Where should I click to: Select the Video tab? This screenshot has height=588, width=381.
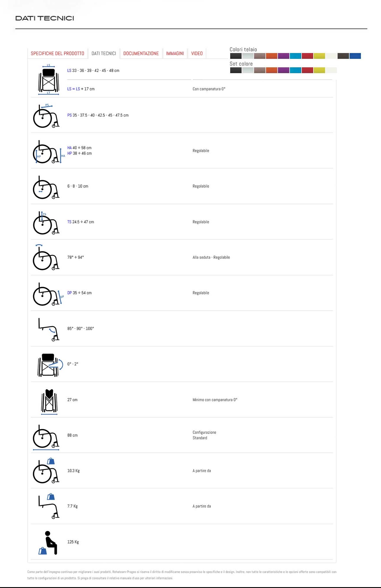coord(197,54)
